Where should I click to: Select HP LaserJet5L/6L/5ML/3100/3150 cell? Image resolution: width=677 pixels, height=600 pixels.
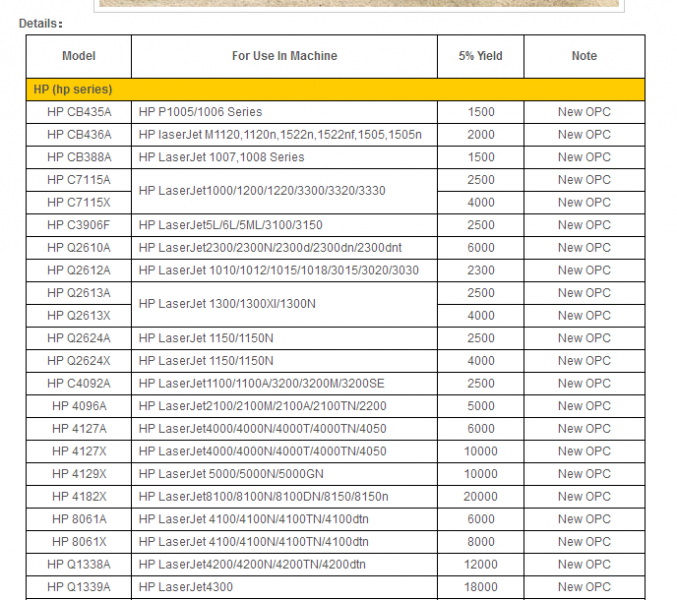click(x=284, y=225)
